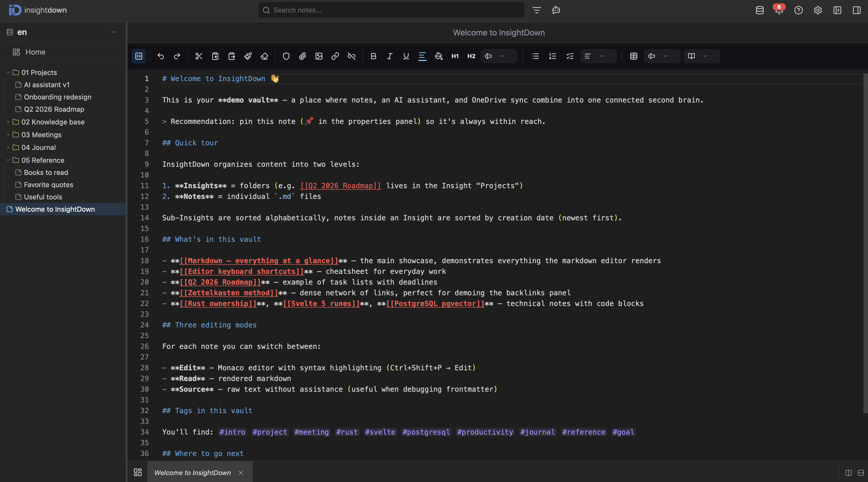This screenshot has width=868, height=482.
Task: Select the format painter brush icon
Action: (248, 56)
